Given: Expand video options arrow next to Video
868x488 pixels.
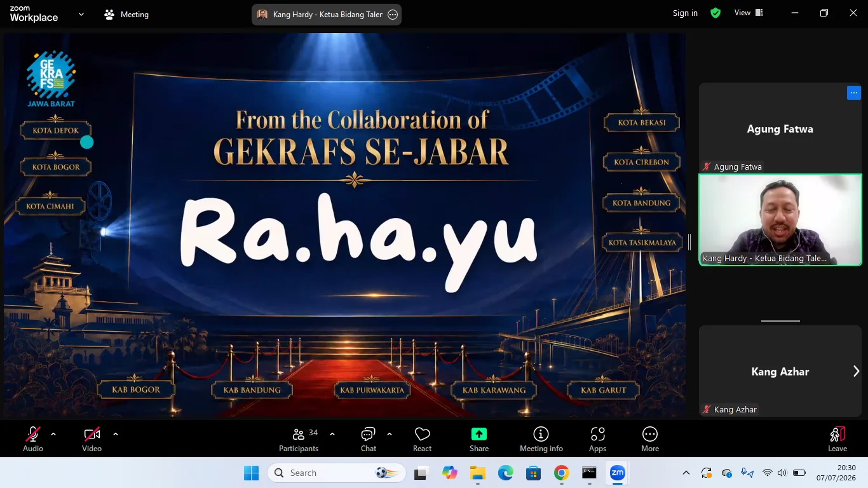Looking at the screenshot, I should point(116,435).
